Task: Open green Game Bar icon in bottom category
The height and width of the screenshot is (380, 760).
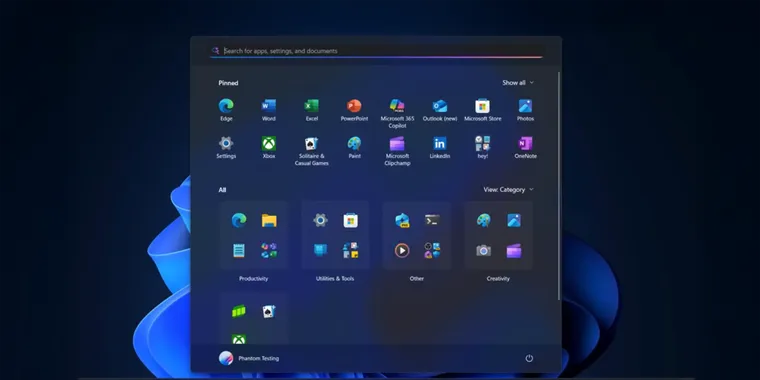Action: tap(238, 311)
